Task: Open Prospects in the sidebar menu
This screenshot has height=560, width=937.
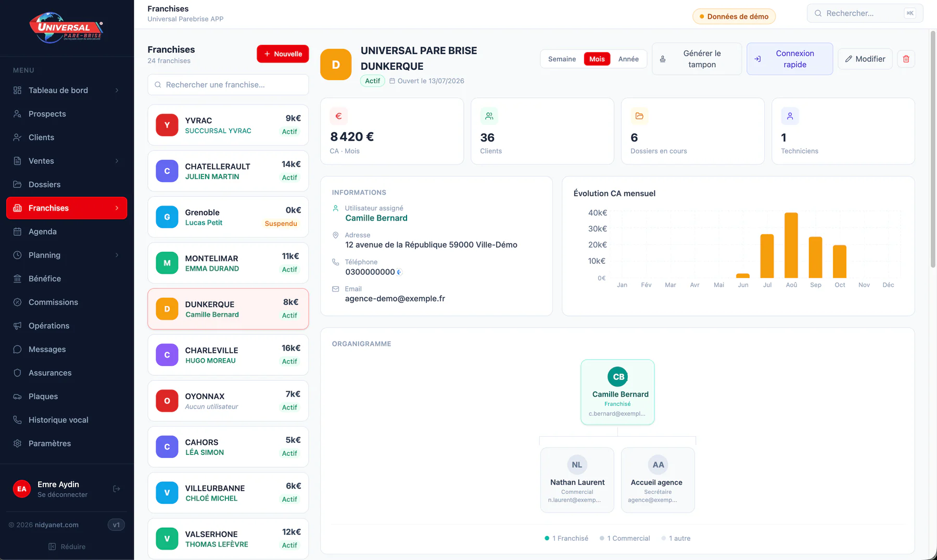Action: [67, 114]
